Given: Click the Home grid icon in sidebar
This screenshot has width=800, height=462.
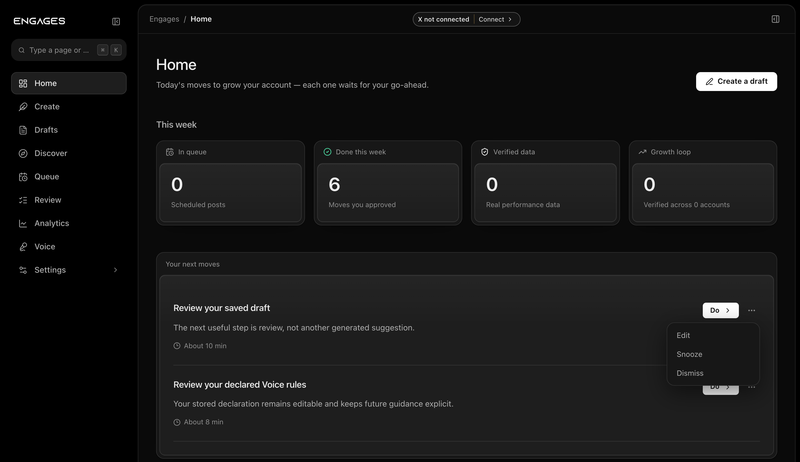Looking at the screenshot, I should click(x=23, y=83).
